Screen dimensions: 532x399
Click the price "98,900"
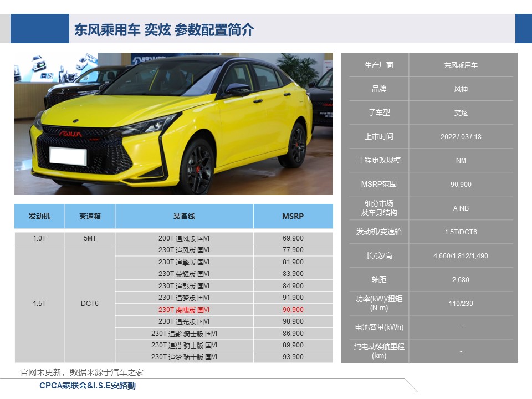(x=293, y=321)
